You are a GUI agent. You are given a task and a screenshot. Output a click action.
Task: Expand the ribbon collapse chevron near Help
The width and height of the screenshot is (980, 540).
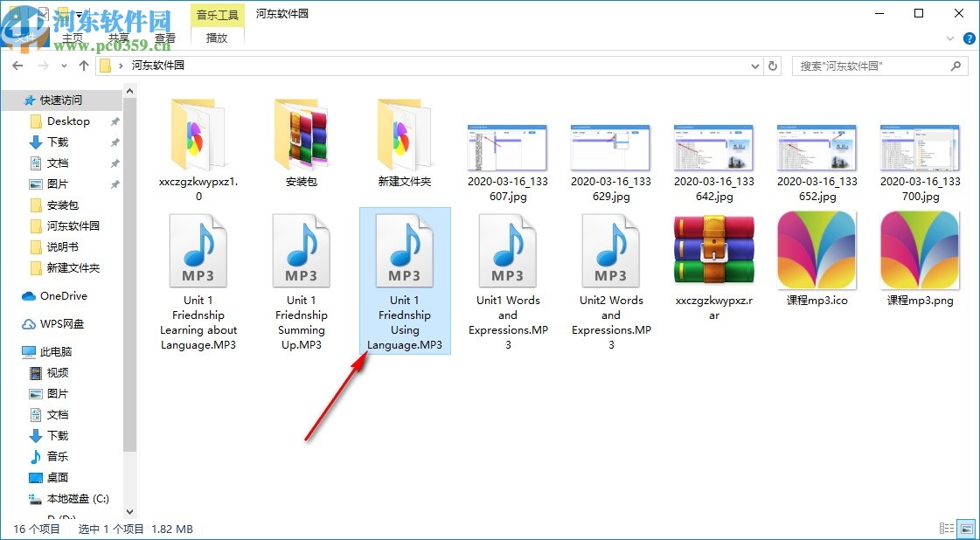[x=949, y=38]
